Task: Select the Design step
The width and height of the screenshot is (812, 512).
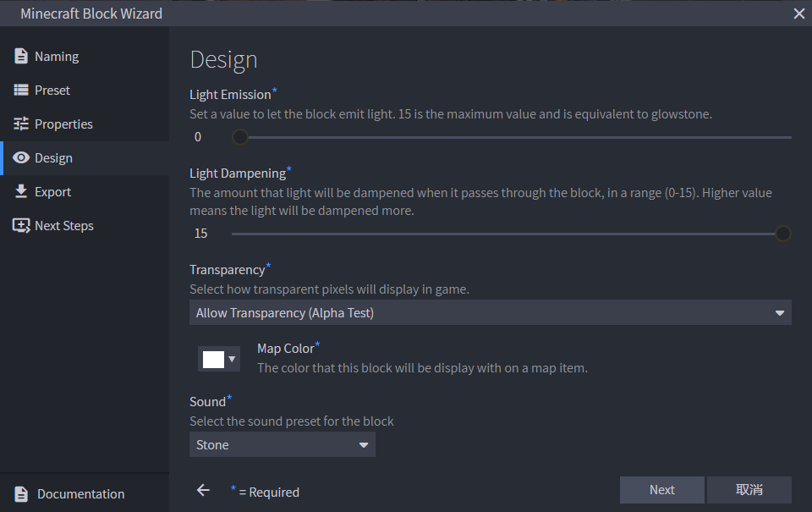Action: pyautogui.click(x=85, y=158)
